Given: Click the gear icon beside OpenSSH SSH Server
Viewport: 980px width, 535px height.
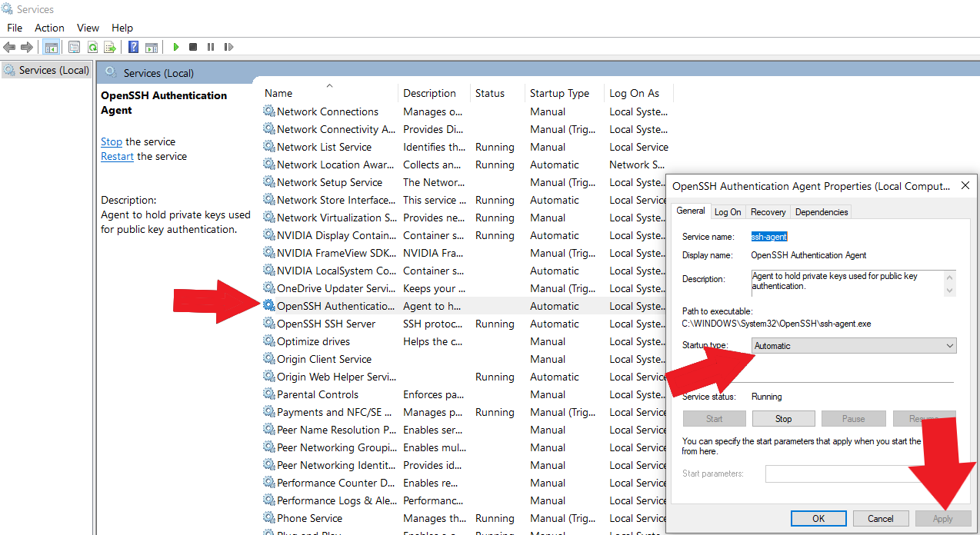Looking at the screenshot, I should point(269,324).
